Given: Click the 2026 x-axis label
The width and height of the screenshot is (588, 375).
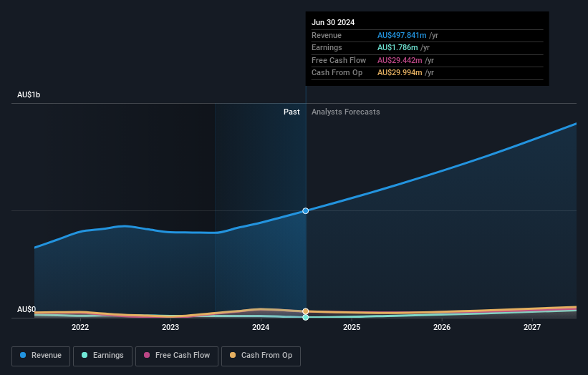Looking at the screenshot, I should coord(442,328).
